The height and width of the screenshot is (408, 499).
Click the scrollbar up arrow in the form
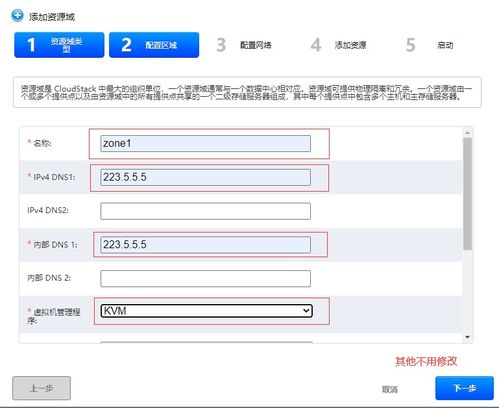pos(468,133)
